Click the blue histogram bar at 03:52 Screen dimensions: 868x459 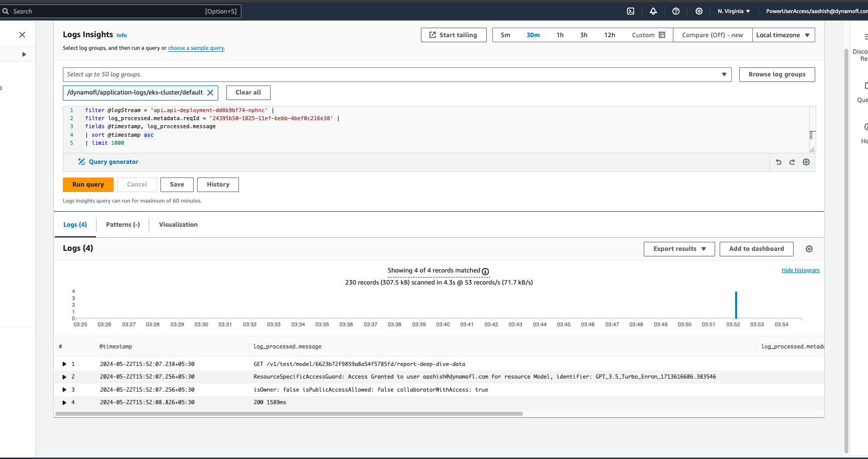click(736, 305)
